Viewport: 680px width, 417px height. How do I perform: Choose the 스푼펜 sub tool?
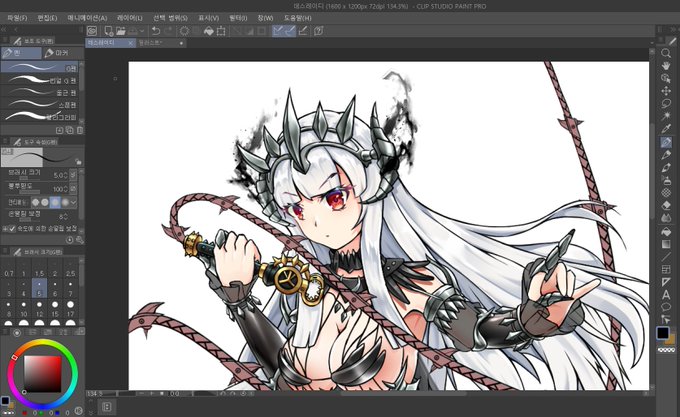click(x=40, y=104)
